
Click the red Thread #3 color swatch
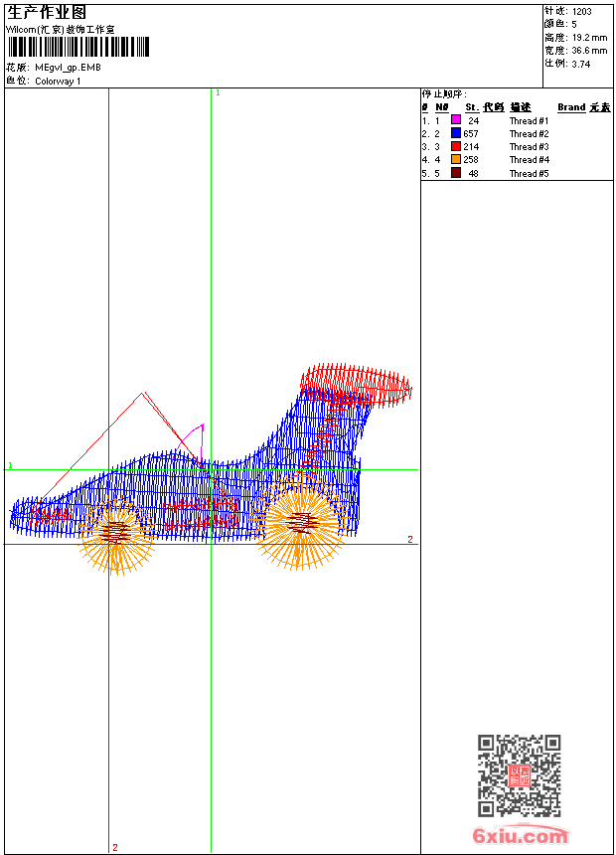pyautogui.click(x=456, y=146)
